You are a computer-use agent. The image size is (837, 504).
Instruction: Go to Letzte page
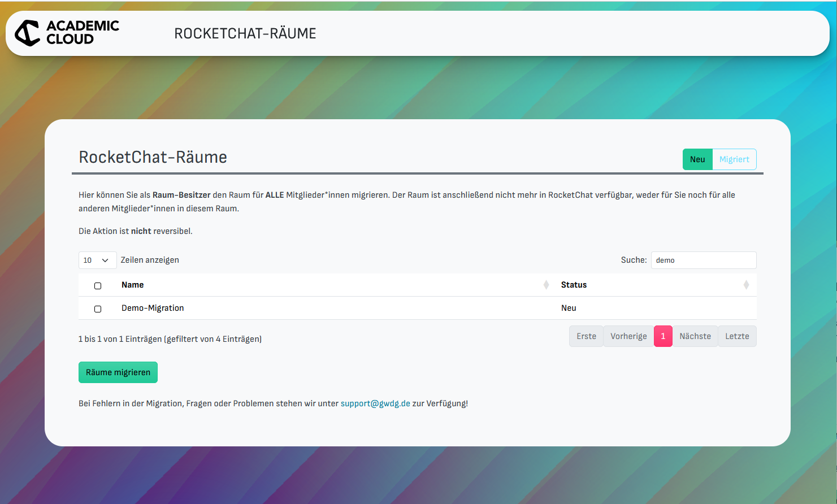pyautogui.click(x=737, y=336)
